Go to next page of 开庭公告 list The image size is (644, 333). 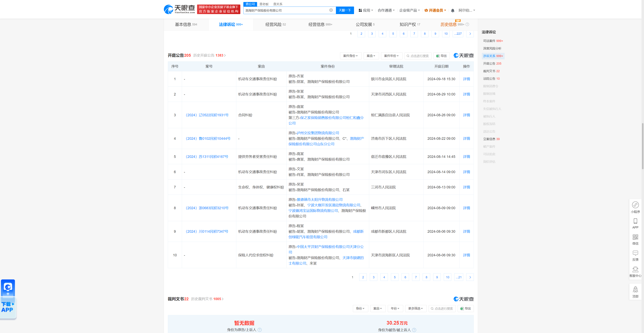pos(470,277)
